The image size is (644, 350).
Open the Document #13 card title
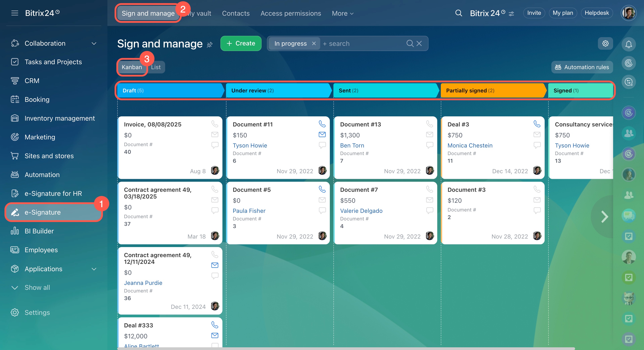360,124
